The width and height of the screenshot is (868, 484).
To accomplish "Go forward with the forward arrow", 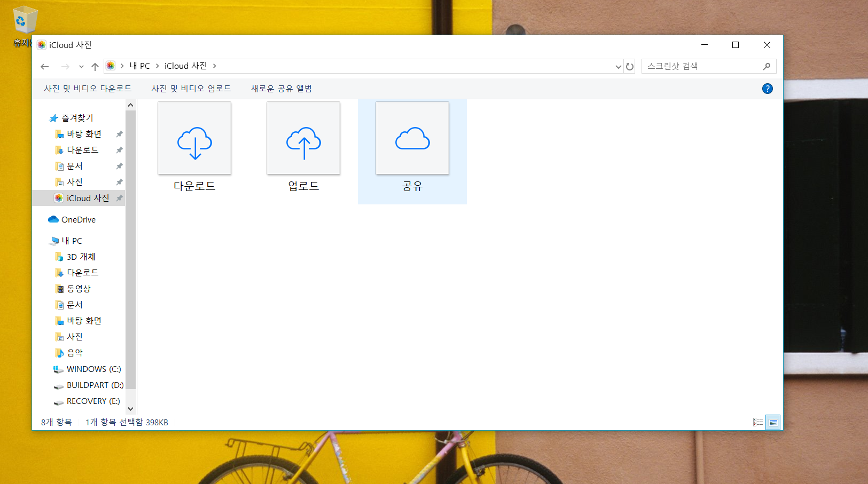I will 65,66.
